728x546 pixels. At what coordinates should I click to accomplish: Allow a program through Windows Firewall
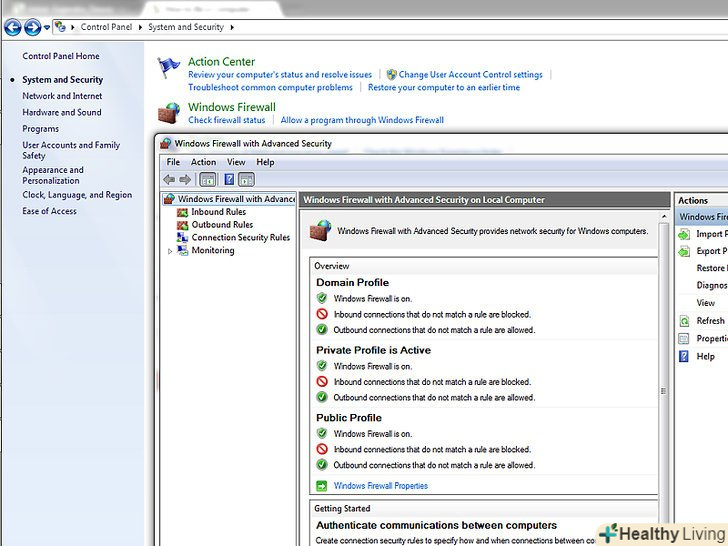[x=362, y=120]
